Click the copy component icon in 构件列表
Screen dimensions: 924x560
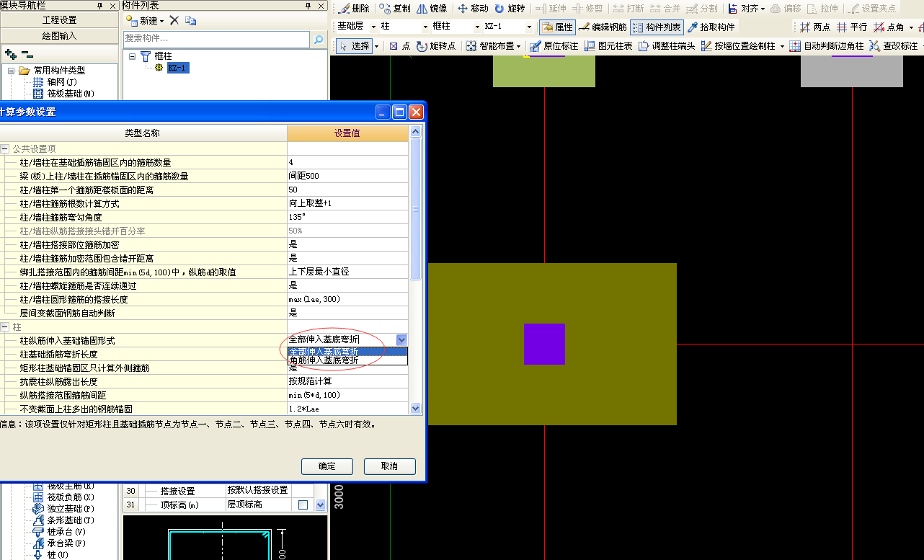(190, 21)
